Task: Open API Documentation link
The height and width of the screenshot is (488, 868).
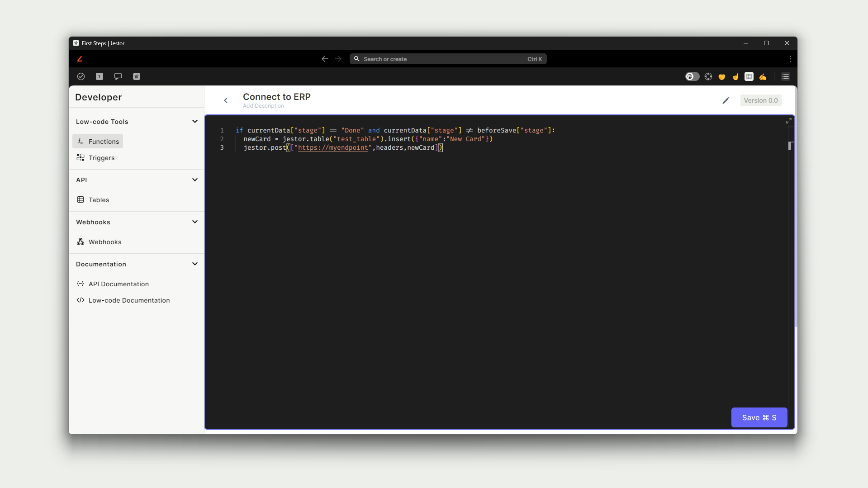Action: pyautogui.click(x=113, y=284)
